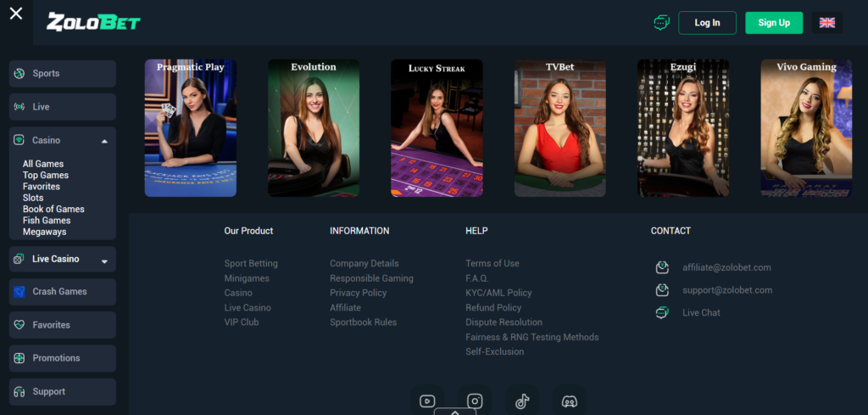The height and width of the screenshot is (415, 868).
Task: Click the chat bubble icon in header
Action: pos(661,23)
